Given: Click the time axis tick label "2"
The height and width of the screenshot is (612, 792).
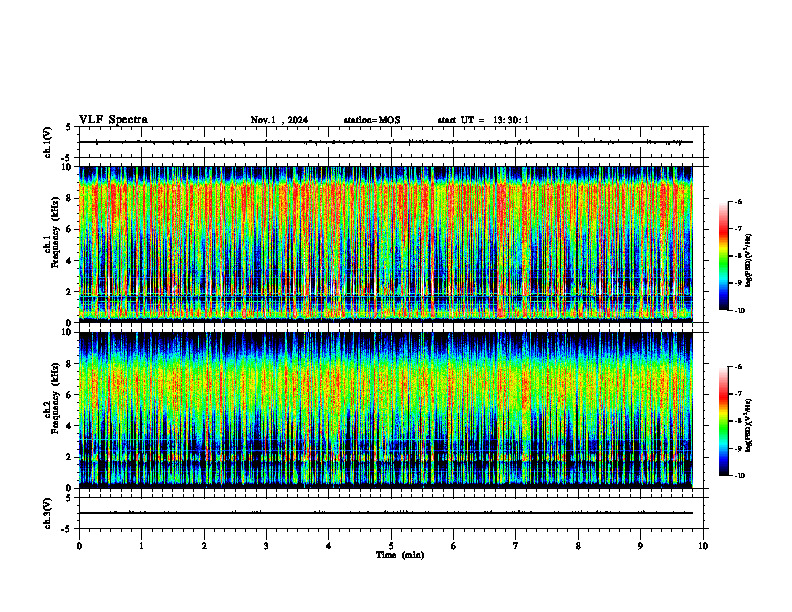Looking at the screenshot, I should (x=204, y=546).
